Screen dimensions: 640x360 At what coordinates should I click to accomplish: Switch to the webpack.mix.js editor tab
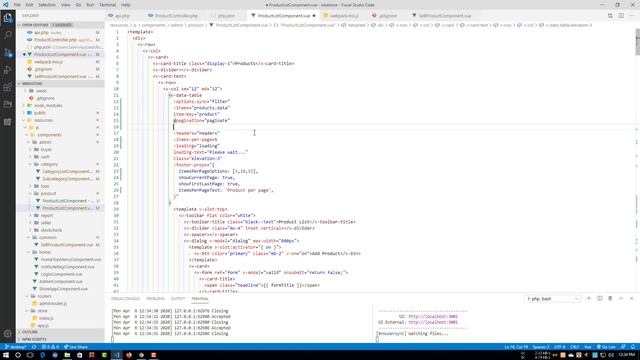(344, 16)
